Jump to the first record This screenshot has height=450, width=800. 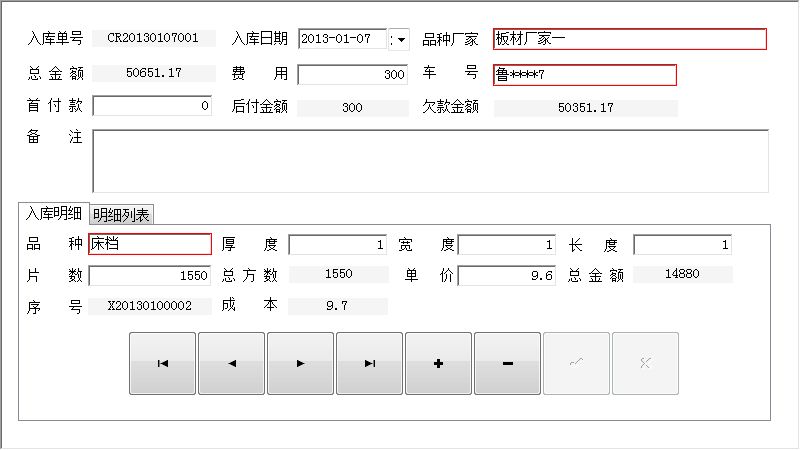coord(163,364)
